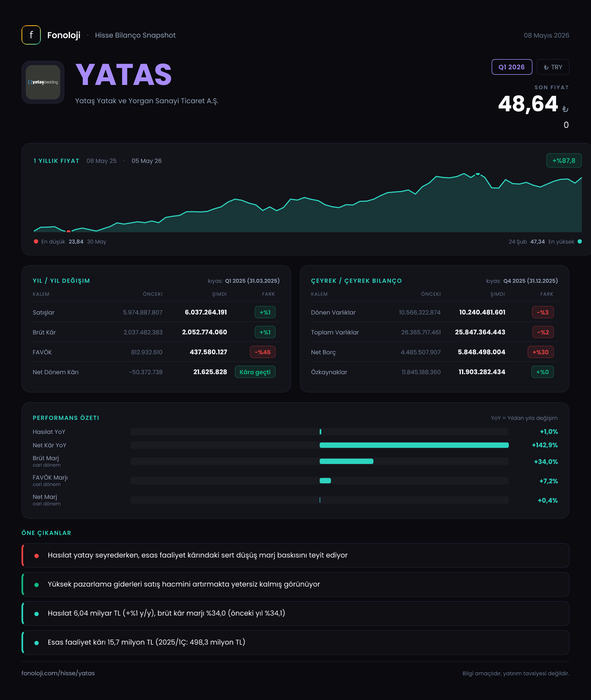Click the FAVÖK -%46 change badge
Viewport: 591px width, 700px height.
point(263,352)
